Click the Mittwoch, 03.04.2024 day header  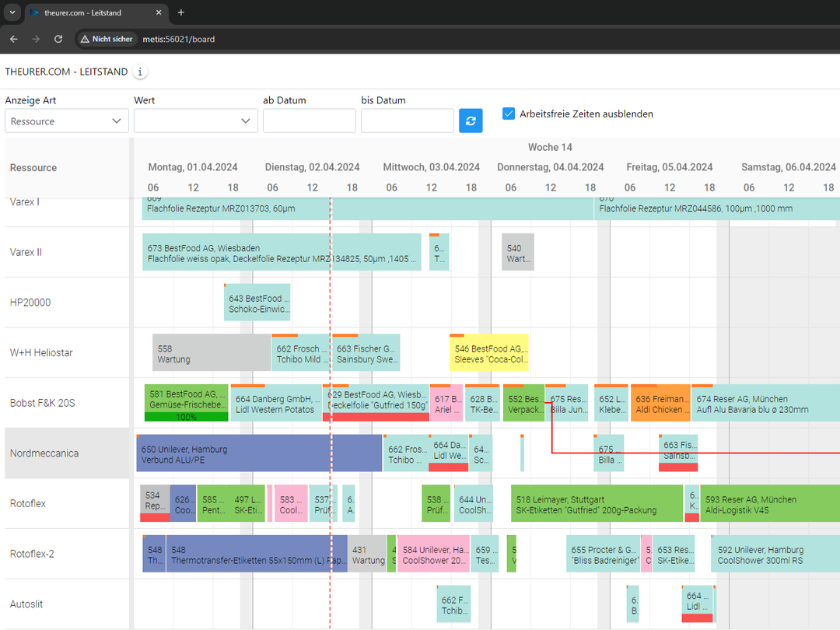431,167
